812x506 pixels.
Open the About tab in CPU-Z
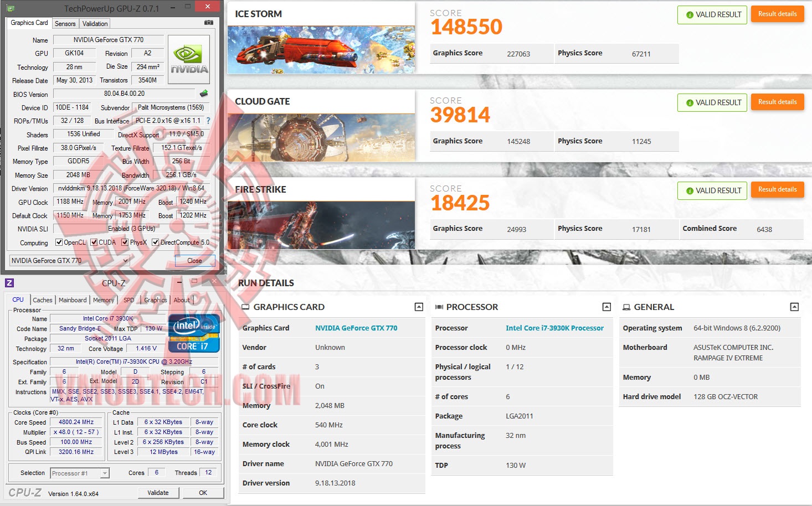coord(182,300)
